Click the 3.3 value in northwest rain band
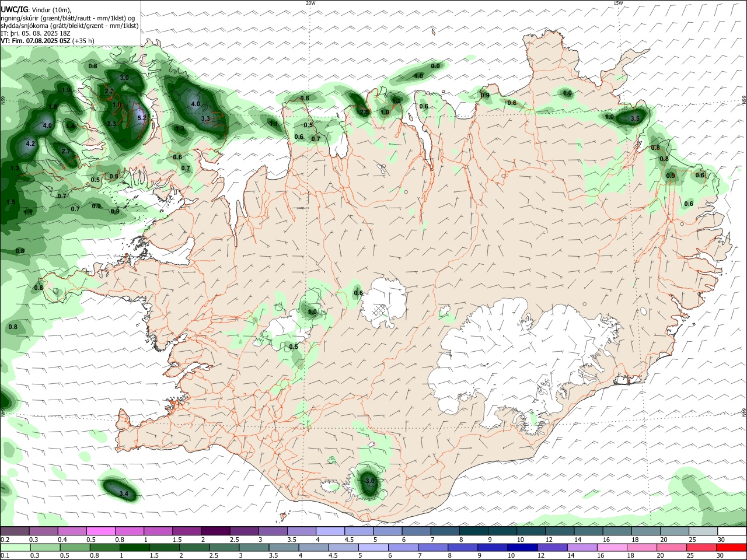Screen dimensions: 747x560 point(205,118)
